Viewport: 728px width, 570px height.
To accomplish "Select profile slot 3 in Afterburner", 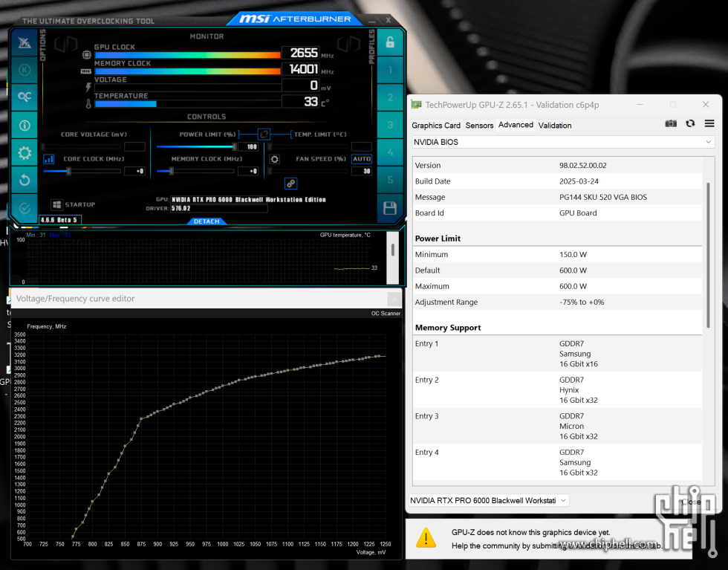I will pos(390,125).
